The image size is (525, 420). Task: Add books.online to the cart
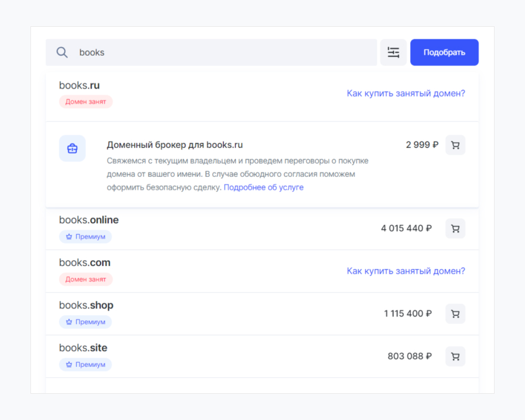pyautogui.click(x=455, y=228)
